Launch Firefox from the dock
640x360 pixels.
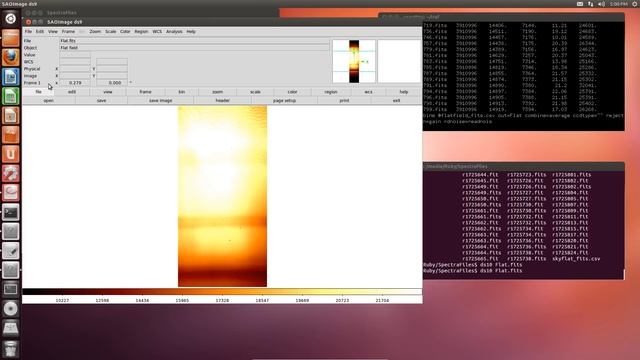[11, 57]
